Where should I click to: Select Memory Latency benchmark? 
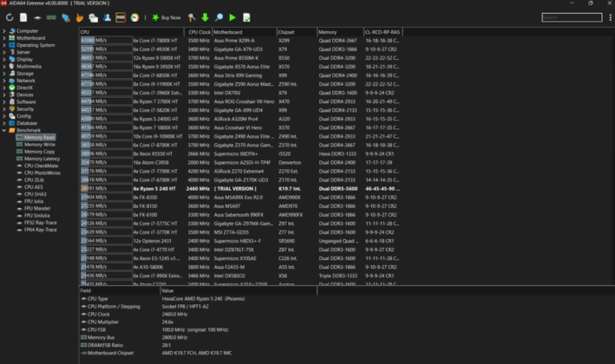point(42,159)
